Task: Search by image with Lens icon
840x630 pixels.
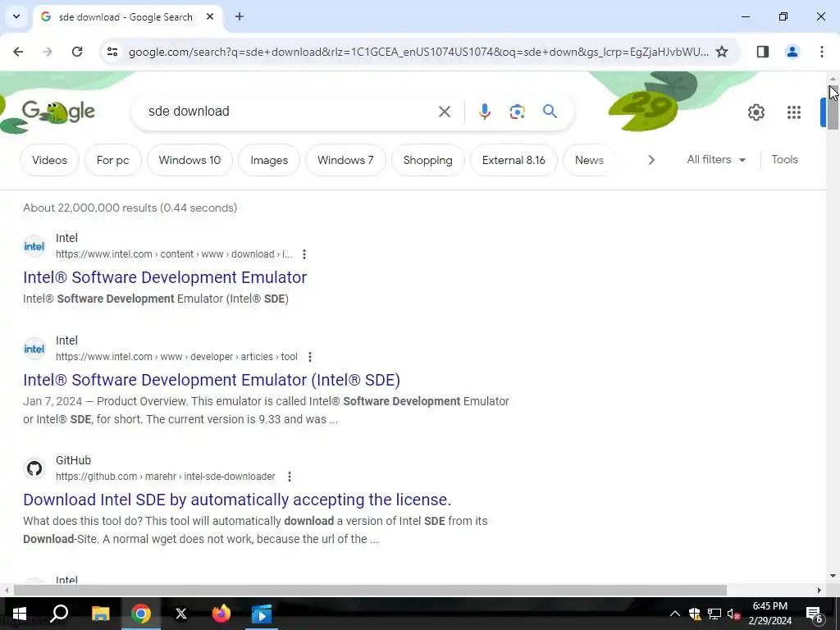Action: [x=517, y=112]
